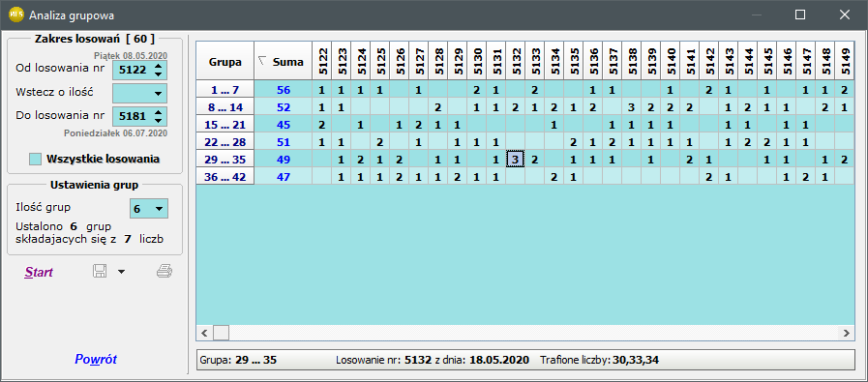Select group row 8 ... 14
The height and width of the screenshot is (382, 868).
225,107
